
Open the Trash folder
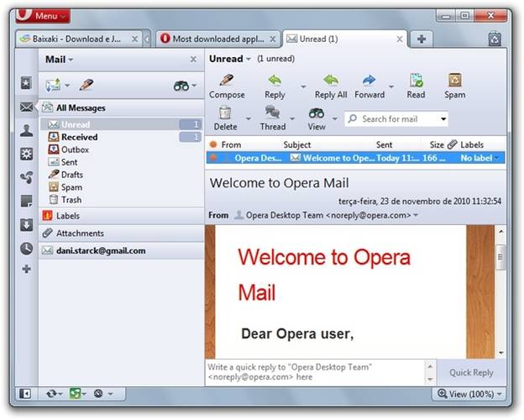click(x=122, y=200)
